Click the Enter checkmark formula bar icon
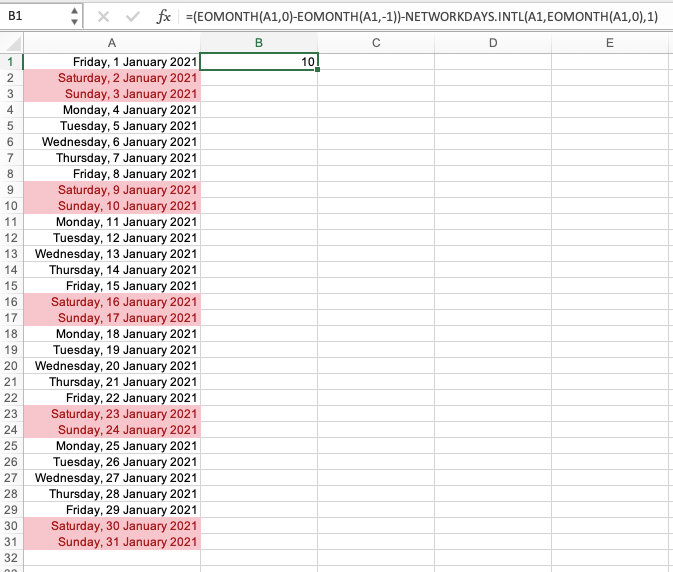The image size is (673, 572). coord(133,17)
